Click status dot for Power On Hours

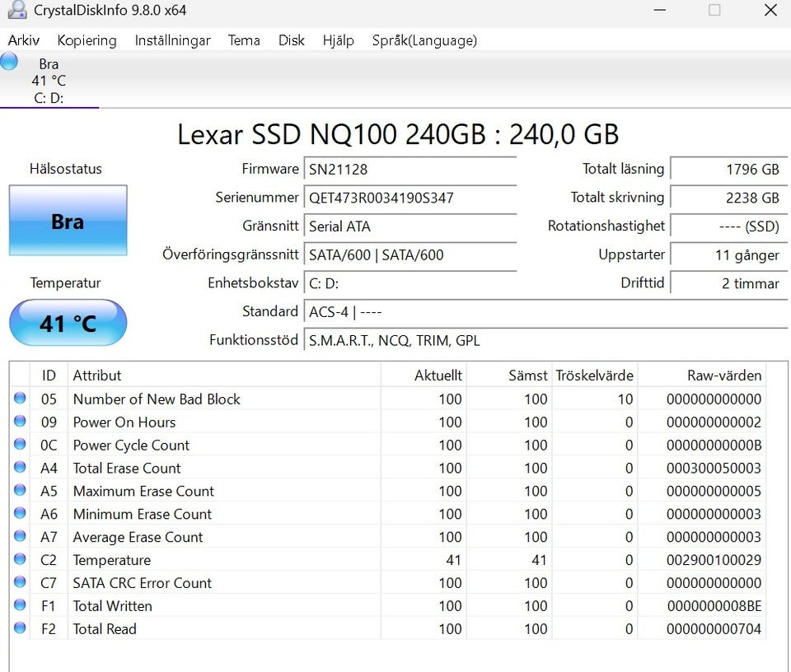[20, 421]
